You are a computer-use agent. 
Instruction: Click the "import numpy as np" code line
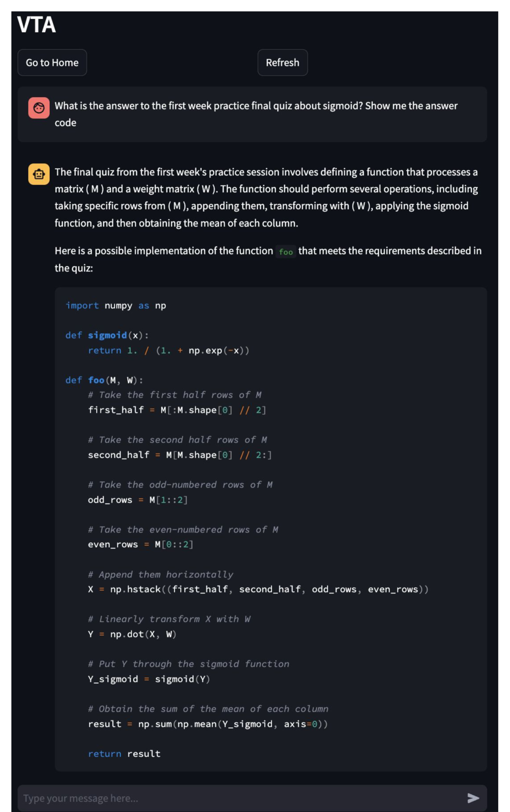[116, 306]
